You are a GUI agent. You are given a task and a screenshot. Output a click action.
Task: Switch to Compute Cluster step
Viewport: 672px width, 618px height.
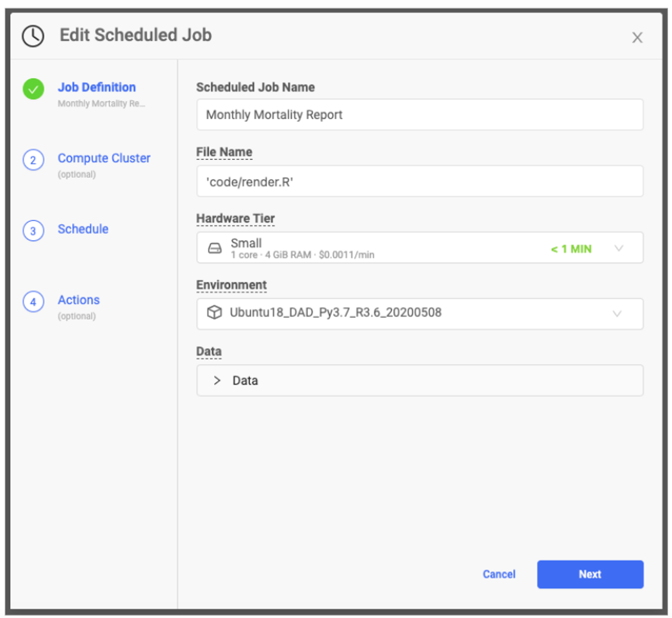[104, 158]
